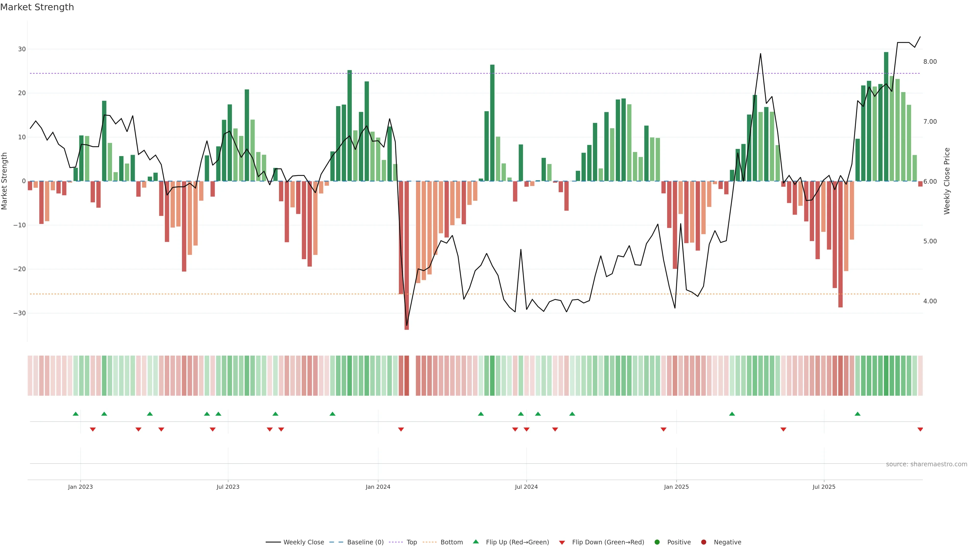Screen dimensions: 980x551
Task: Click the dark red Negative legend dot
Action: (703, 542)
